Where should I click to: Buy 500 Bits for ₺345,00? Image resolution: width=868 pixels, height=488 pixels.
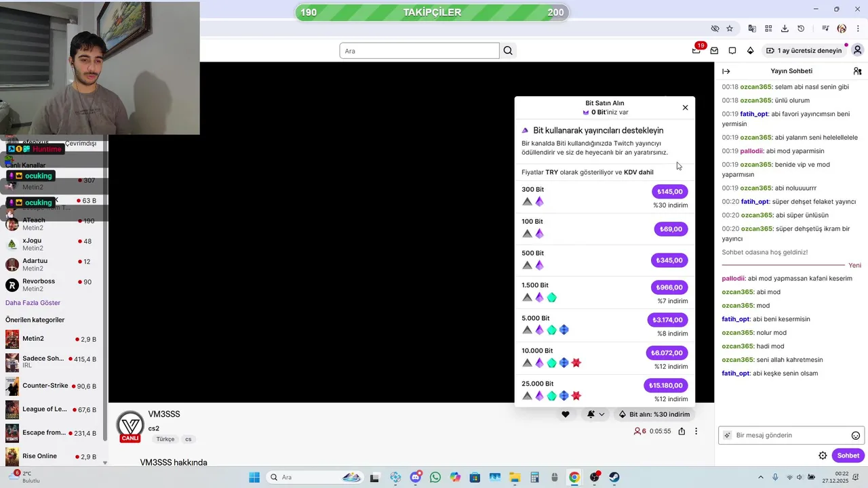point(670,260)
